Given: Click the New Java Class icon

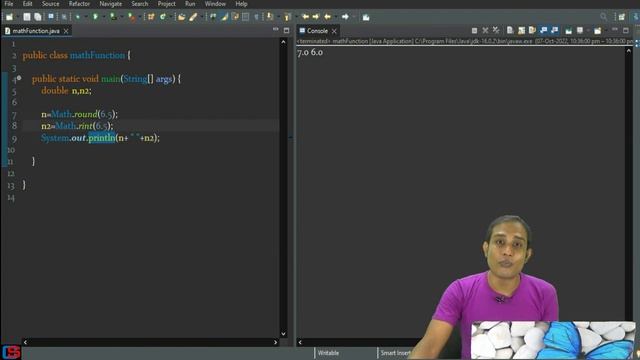Looking at the screenshot, I should 163,17.
